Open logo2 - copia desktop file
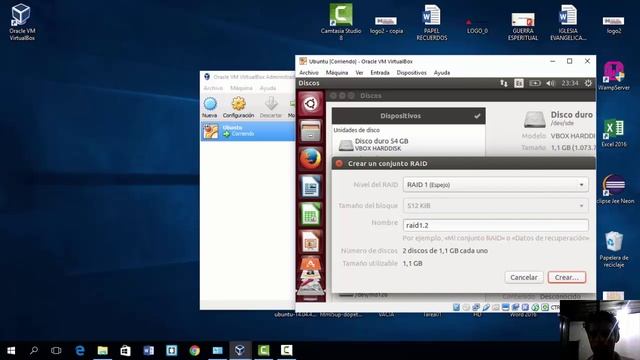640x360 pixels. click(x=386, y=24)
